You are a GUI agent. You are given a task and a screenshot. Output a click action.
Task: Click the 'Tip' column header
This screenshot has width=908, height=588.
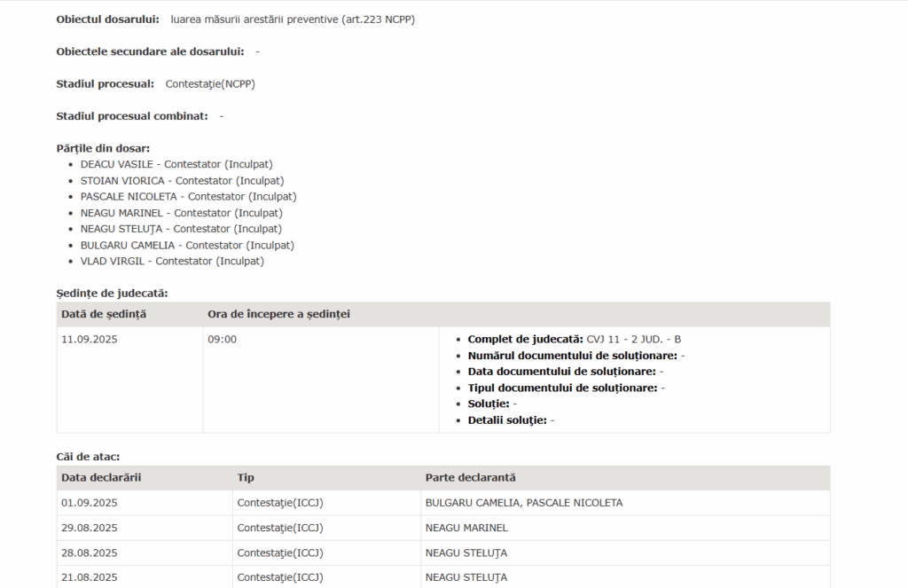[246, 478]
